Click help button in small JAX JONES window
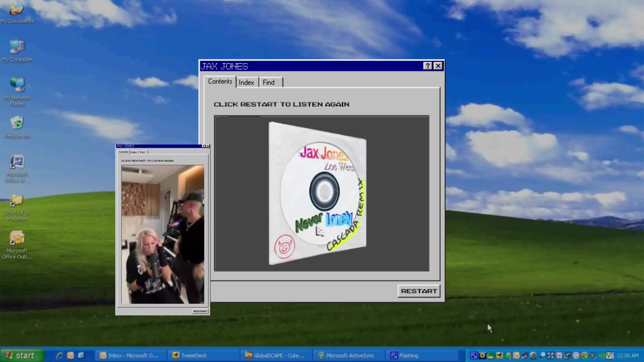 (x=204, y=146)
